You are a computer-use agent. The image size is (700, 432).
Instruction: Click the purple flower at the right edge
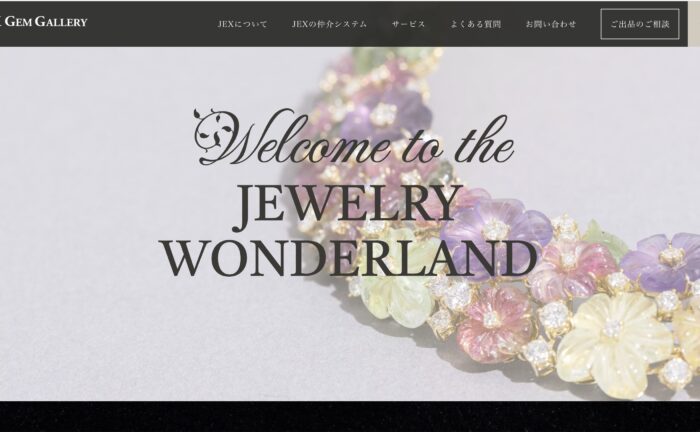click(665, 263)
